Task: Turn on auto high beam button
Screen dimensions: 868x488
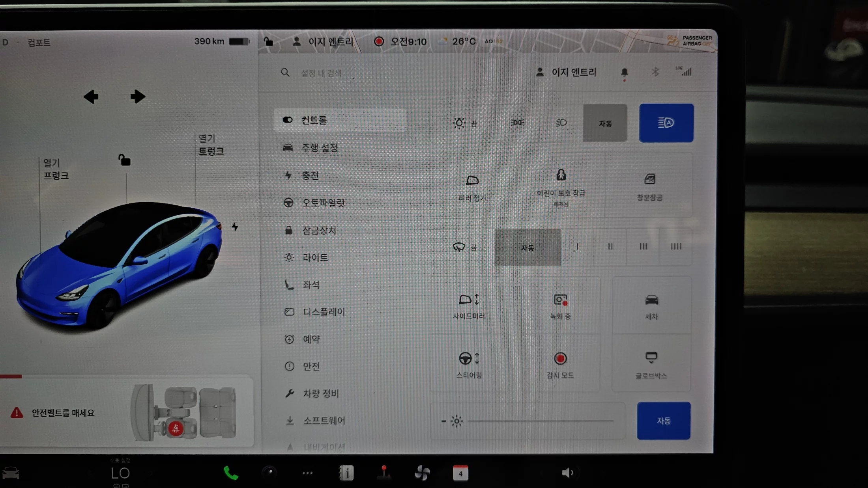Action: [x=666, y=123]
